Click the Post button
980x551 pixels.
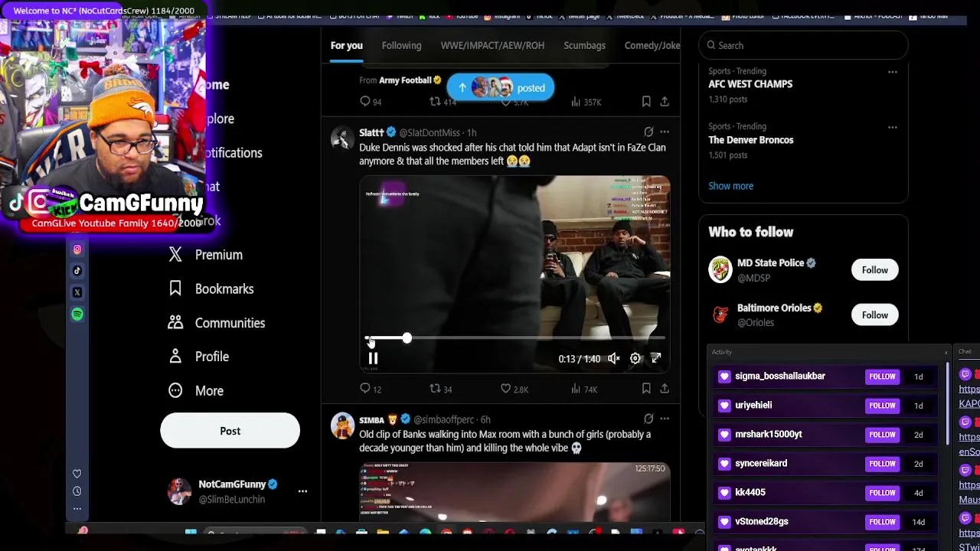pyautogui.click(x=230, y=431)
